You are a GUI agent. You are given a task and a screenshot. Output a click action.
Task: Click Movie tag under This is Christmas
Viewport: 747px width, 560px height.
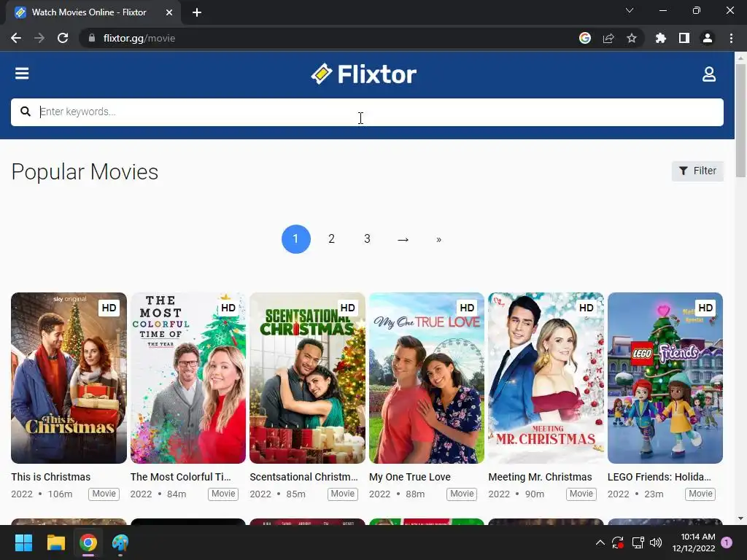pos(104,494)
